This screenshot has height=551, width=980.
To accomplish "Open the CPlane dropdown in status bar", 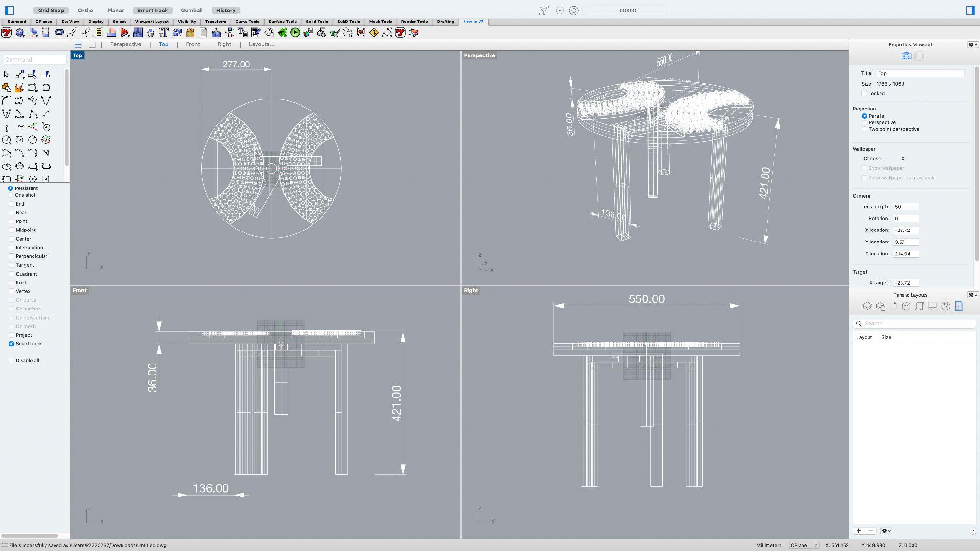I will [x=803, y=545].
